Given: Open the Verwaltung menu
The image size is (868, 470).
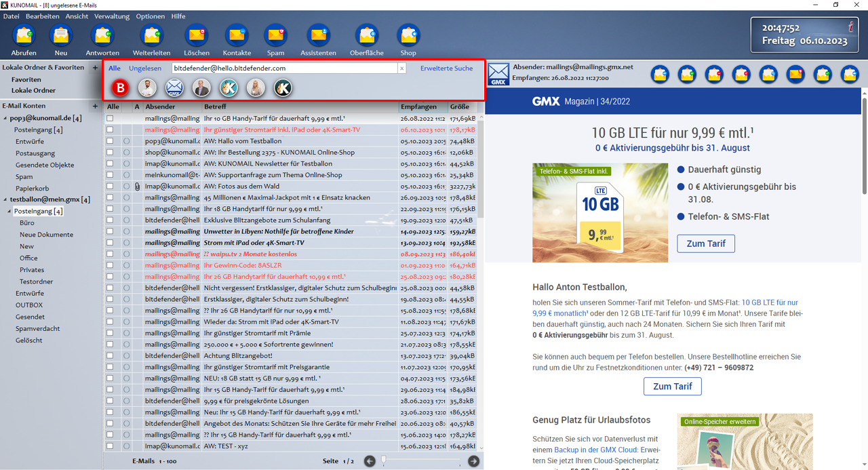Looking at the screenshot, I should pos(112,16).
